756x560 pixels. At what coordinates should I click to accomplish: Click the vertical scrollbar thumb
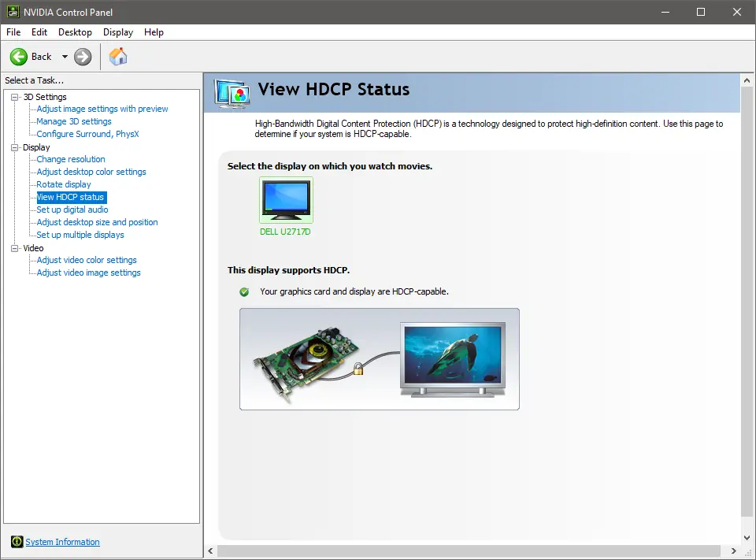coord(747,302)
